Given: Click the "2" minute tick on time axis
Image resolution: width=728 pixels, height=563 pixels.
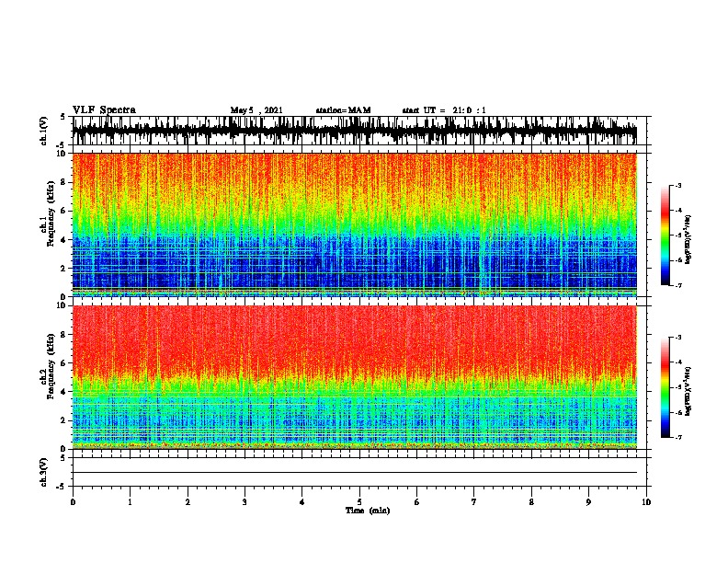Looking at the screenshot, I should (188, 502).
